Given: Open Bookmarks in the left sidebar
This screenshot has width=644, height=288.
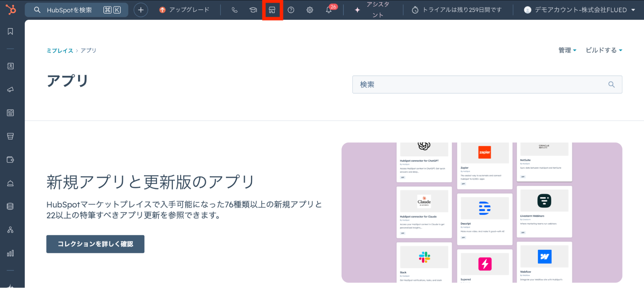Looking at the screenshot, I should [10, 32].
